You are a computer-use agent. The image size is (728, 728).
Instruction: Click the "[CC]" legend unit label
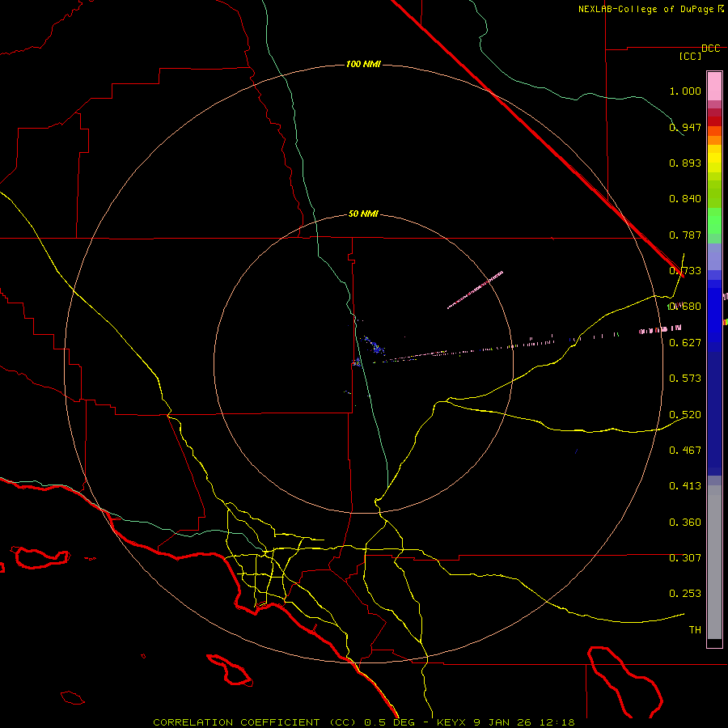[691, 56]
